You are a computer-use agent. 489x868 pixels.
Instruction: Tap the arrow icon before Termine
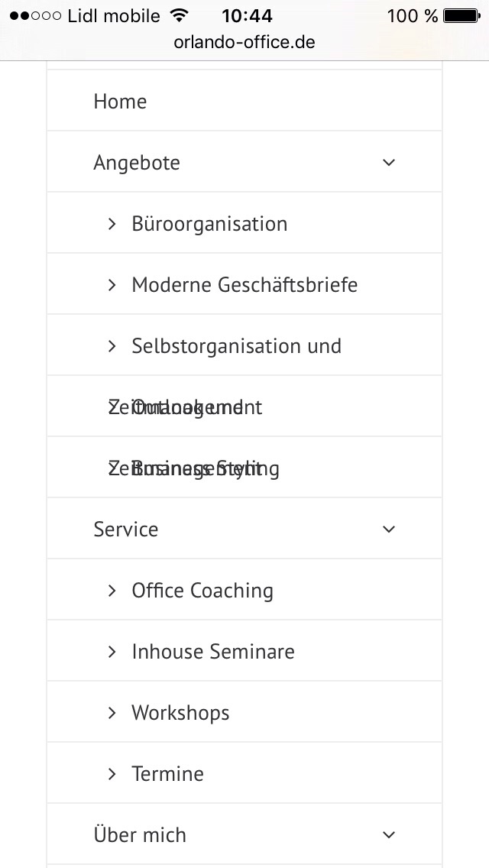[112, 773]
